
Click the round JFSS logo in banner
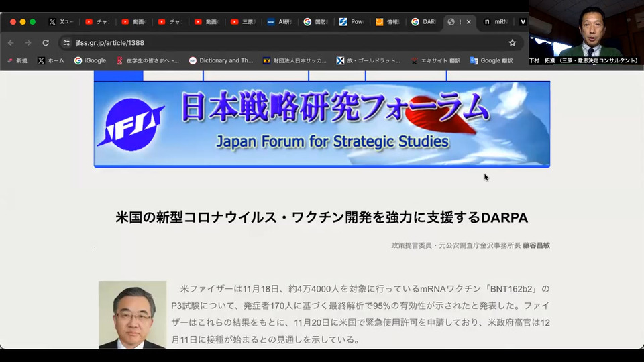click(131, 124)
